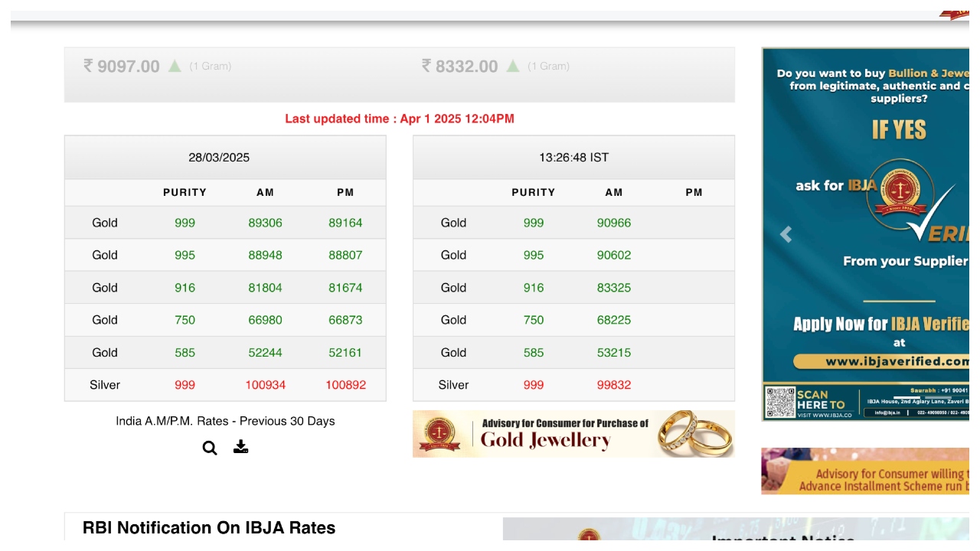This screenshot has width=980, height=551.
Task: Click Silver 999 PM rate 100892
Action: pyautogui.click(x=345, y=385)
